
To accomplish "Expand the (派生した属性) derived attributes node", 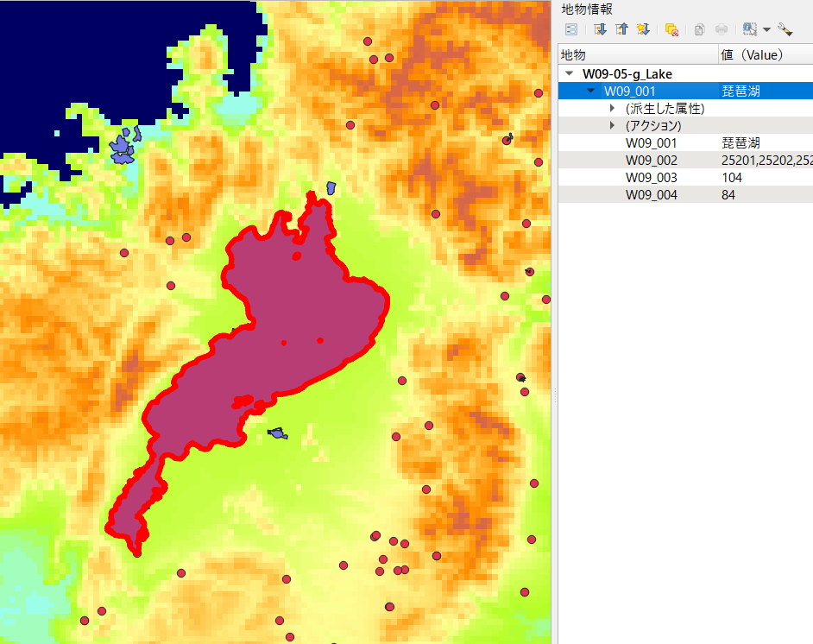I will 612,108.
